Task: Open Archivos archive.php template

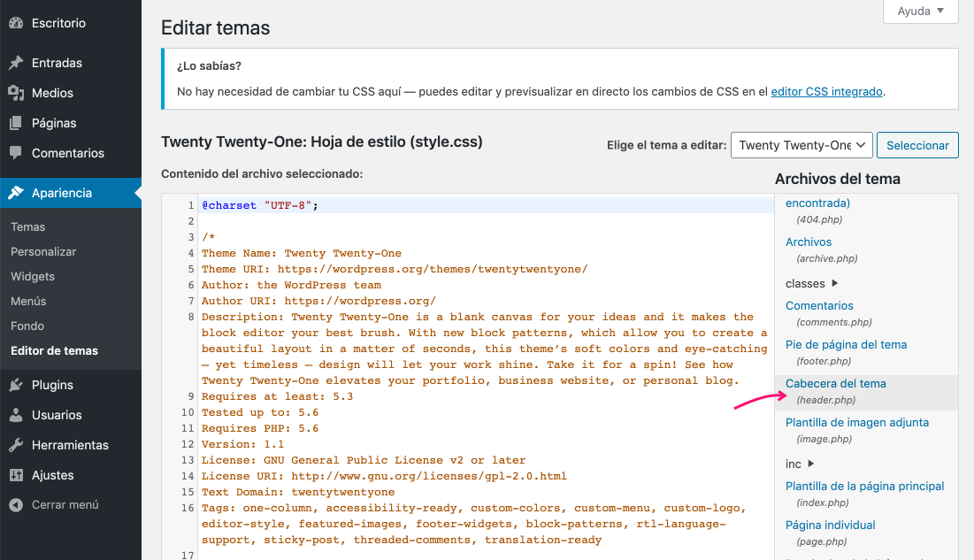Action: (x=809, y=242)
